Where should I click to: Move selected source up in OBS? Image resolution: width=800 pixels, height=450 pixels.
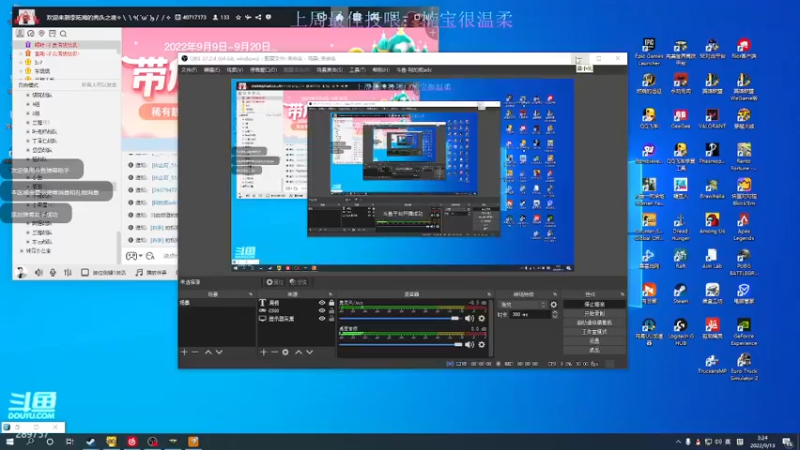(x=298, y=352)
